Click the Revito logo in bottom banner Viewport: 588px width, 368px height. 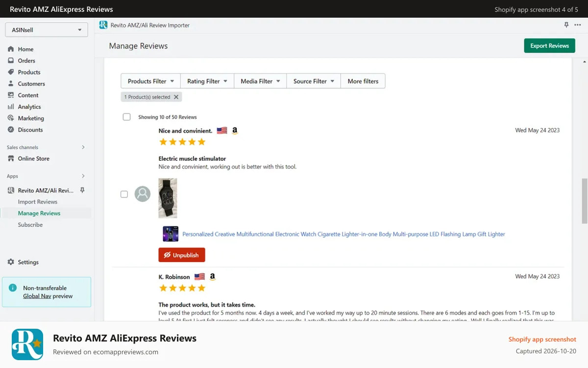coord(27,344)
